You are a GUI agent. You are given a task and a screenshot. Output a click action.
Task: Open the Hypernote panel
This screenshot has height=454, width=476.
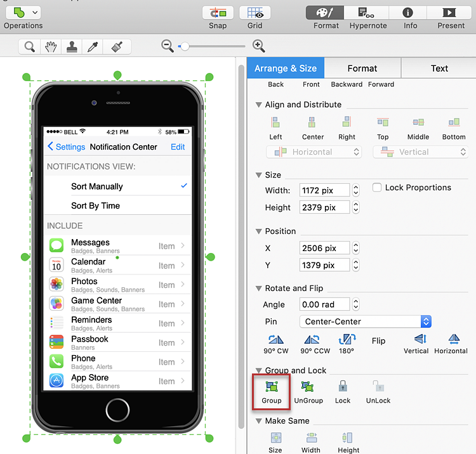click(366, 13)
